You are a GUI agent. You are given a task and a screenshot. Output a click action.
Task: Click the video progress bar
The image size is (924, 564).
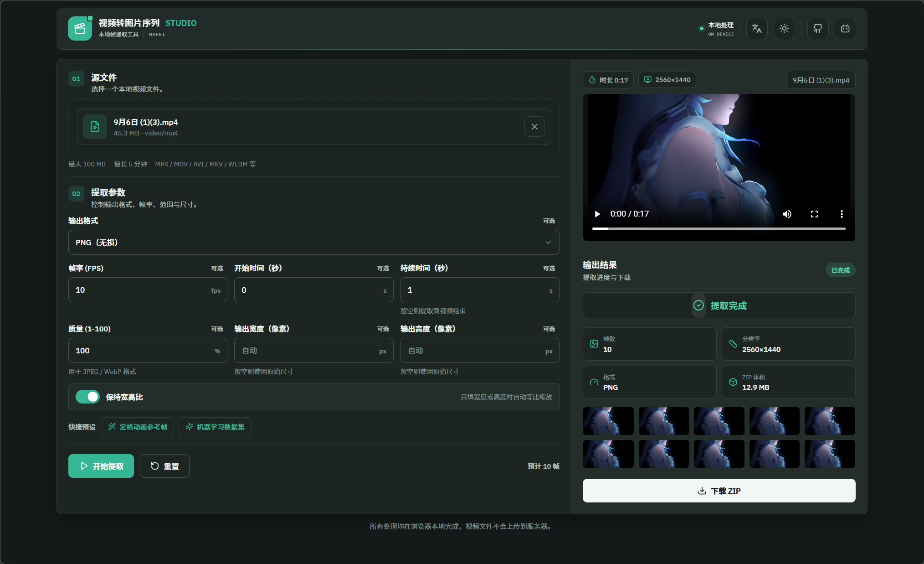pos(719,228)
